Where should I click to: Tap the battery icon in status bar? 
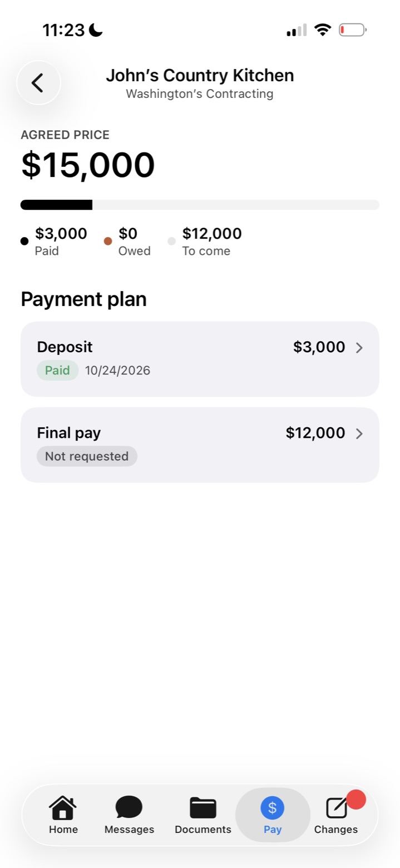[x=353, y=29]
